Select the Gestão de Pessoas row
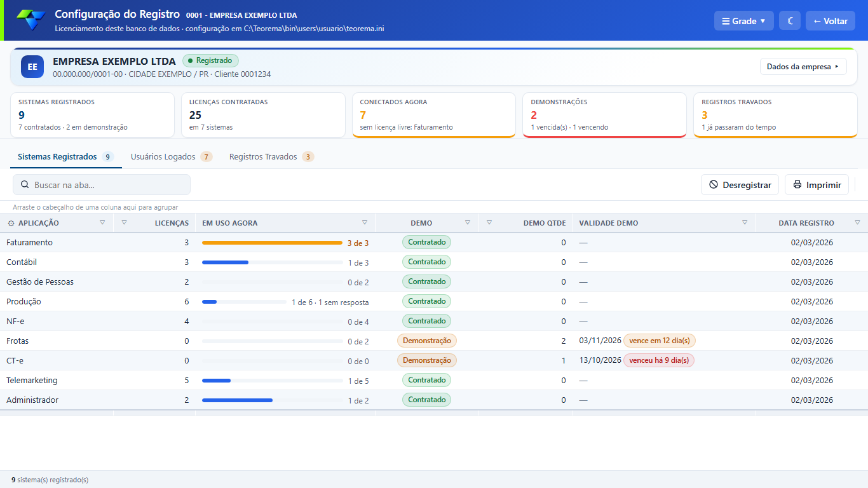Viewport: 868px width, 488px height. pos(434,282)
